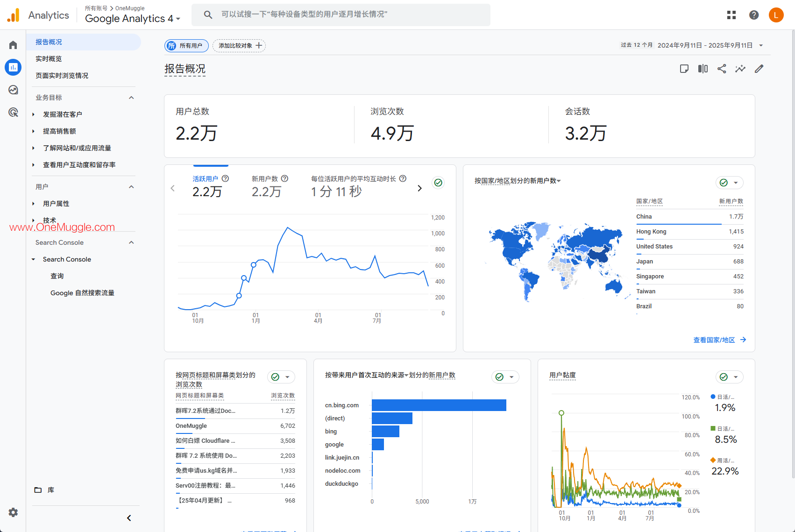Screen dimensions: 795x532
Task: Click the compare columns icon
Action: pyautogui.click(x=703, y=69)
